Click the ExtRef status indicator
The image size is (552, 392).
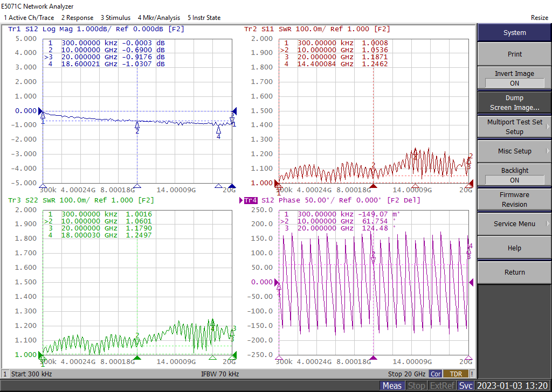click(441, 386)
